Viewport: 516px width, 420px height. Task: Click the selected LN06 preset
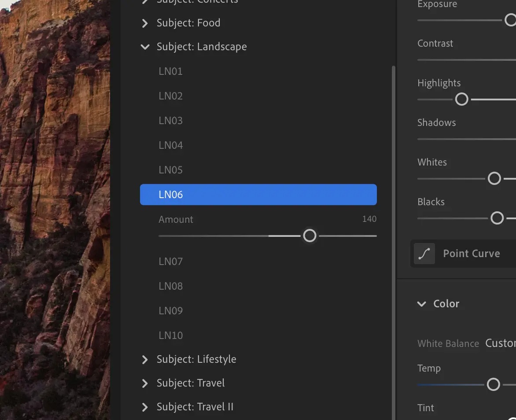[258, 195]
